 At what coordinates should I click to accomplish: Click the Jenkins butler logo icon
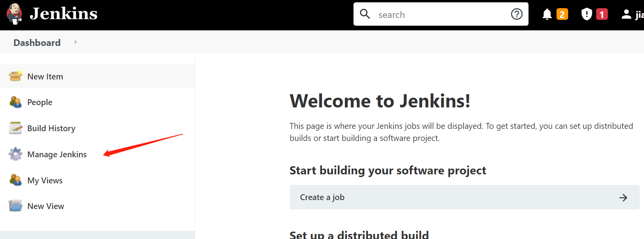point(14,14)
